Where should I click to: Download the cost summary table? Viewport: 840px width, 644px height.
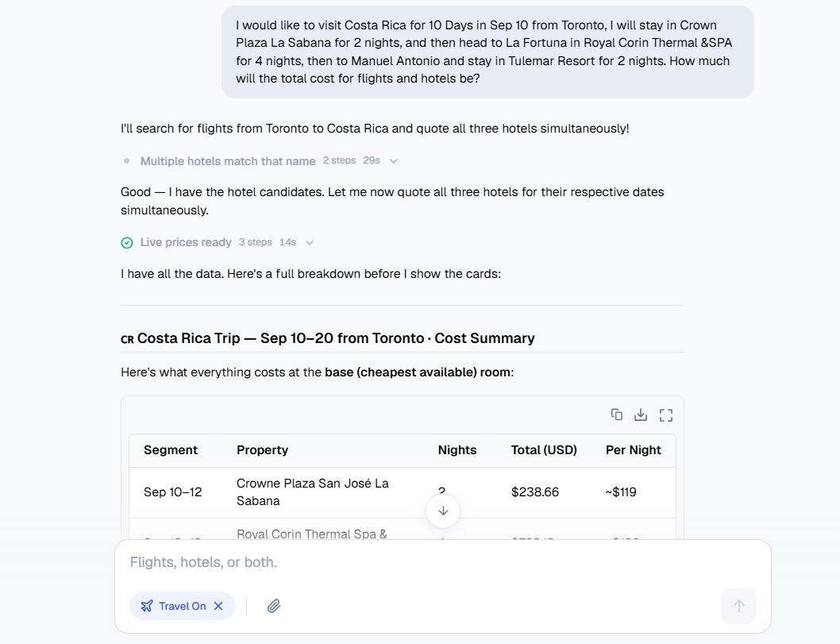pos(641,415)
